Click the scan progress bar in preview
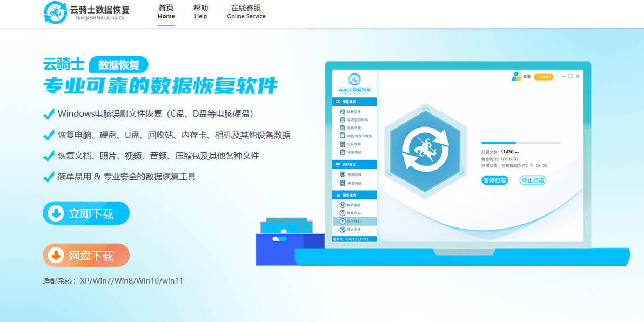The image size is (644, 322). 521,143
